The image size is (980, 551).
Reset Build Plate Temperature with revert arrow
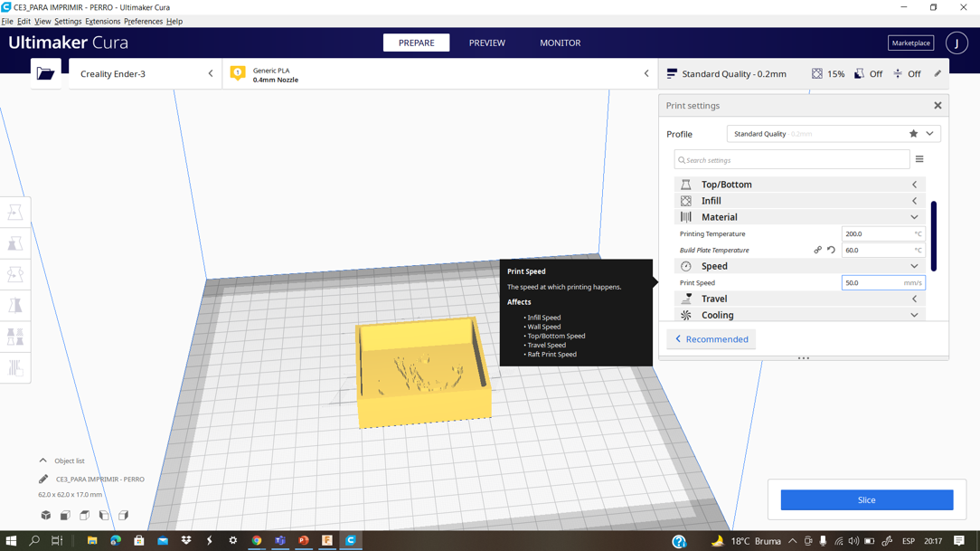(x=831, y=250)
